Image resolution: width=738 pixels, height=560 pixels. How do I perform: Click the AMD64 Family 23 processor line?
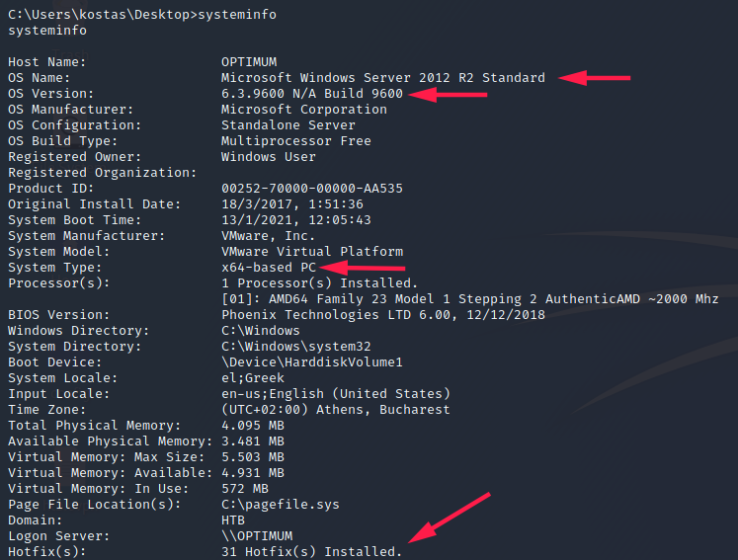tap(469, 299)
